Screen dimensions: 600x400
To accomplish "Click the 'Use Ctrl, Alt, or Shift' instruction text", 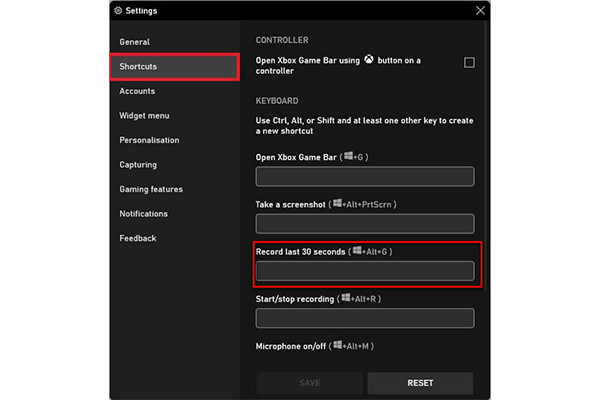I will coord(364,126).
